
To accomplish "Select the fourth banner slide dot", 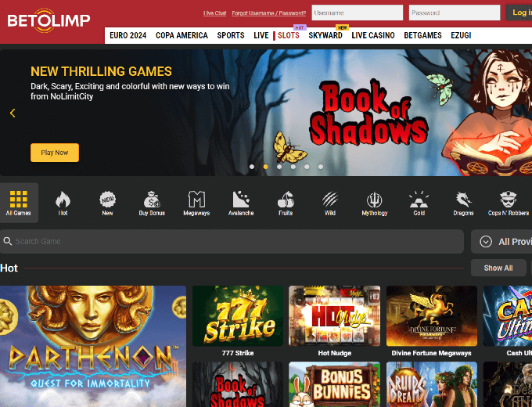I will click(x=293, y=167).
